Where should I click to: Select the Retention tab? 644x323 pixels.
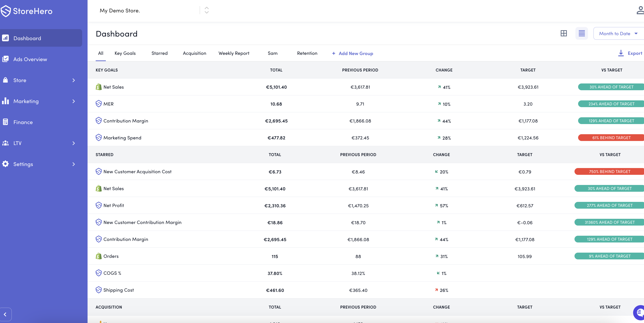307,53
